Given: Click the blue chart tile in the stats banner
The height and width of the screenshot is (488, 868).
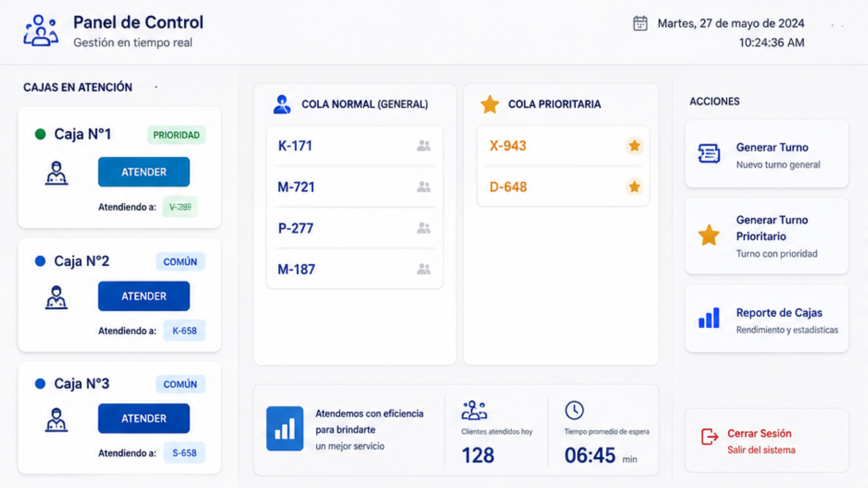Looking at the screenshot, I should pyautogui.click(x=285, y=428).
